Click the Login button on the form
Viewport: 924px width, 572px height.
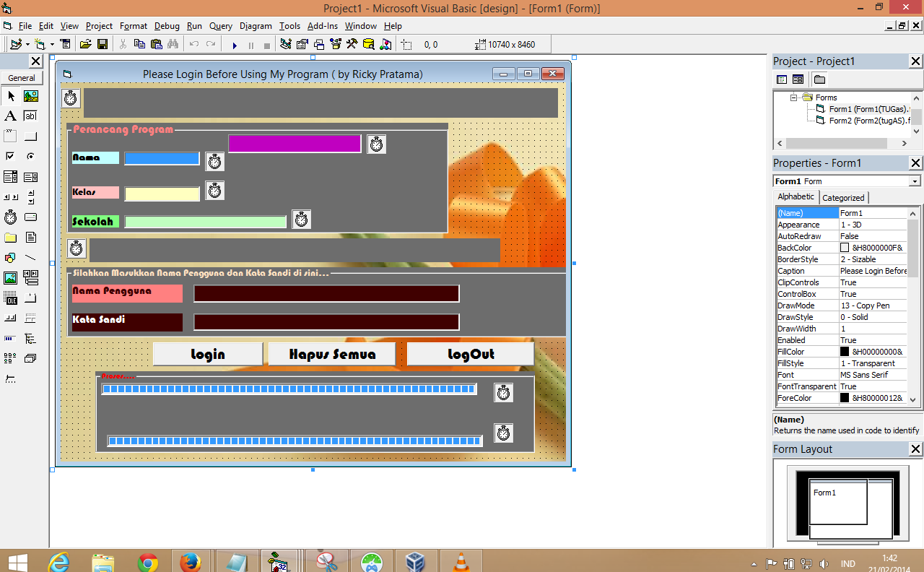[208, 354]
